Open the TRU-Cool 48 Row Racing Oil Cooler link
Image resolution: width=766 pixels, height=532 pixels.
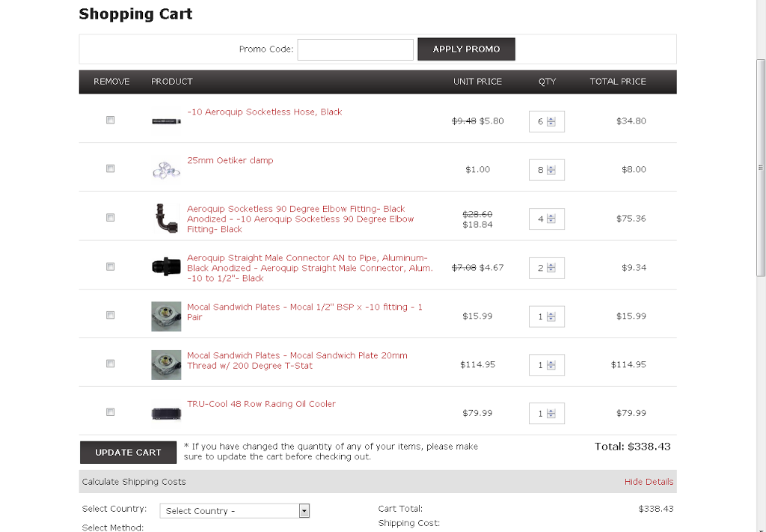tap(261, 404)
